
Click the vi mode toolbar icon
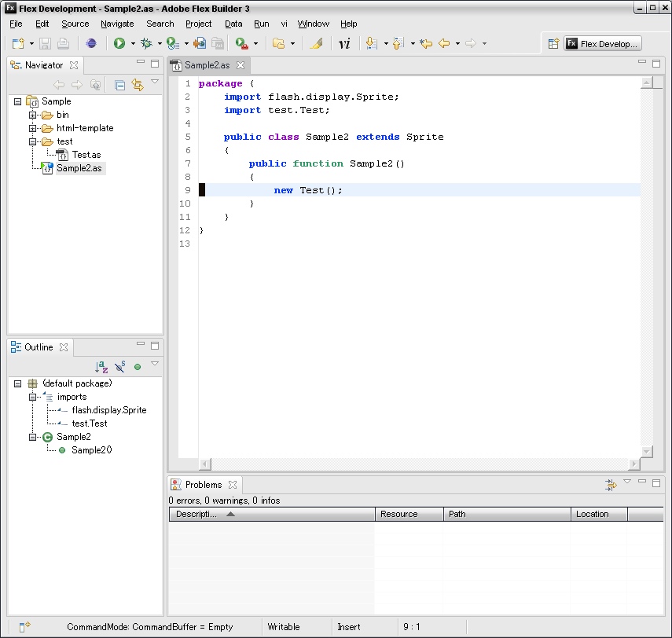pos(344,44)
